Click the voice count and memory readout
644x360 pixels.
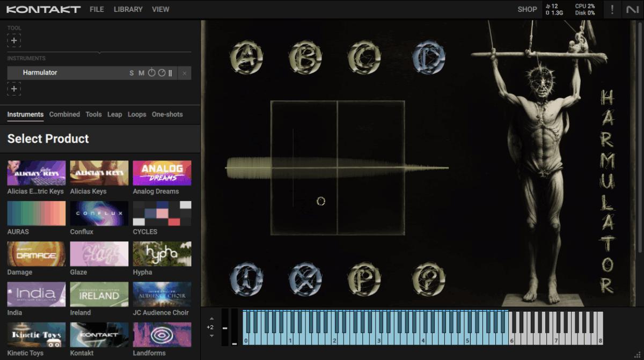[555, 9]
